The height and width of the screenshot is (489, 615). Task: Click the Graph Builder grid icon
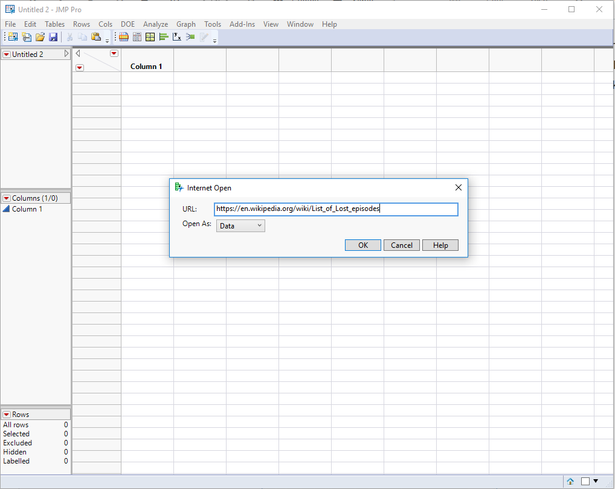click(x=150, y=37)
